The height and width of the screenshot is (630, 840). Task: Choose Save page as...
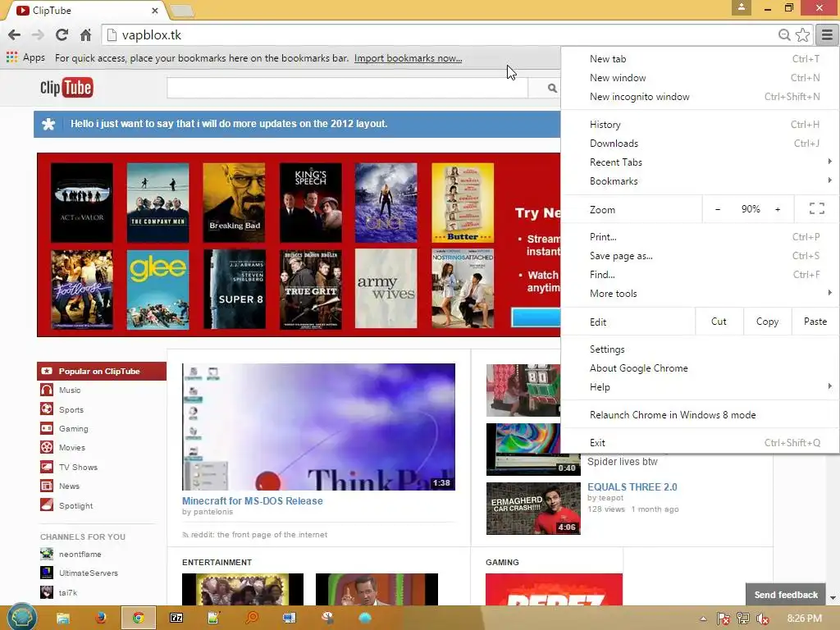point(700,256)
